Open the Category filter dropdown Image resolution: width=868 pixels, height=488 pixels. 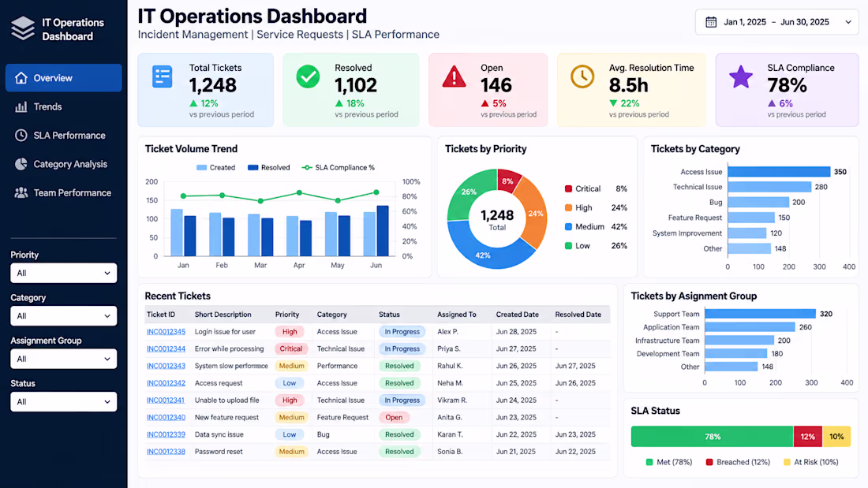[x=64, y=316]
